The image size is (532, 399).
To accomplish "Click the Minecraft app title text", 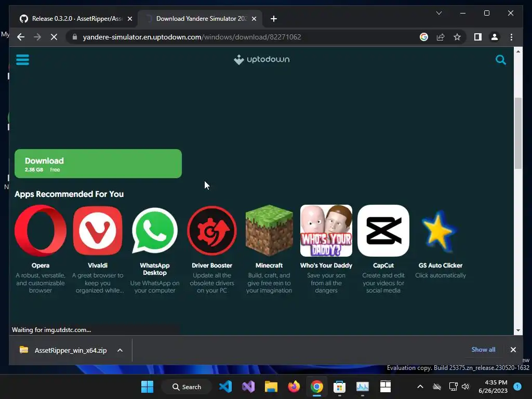I will [x=269, y=265].
